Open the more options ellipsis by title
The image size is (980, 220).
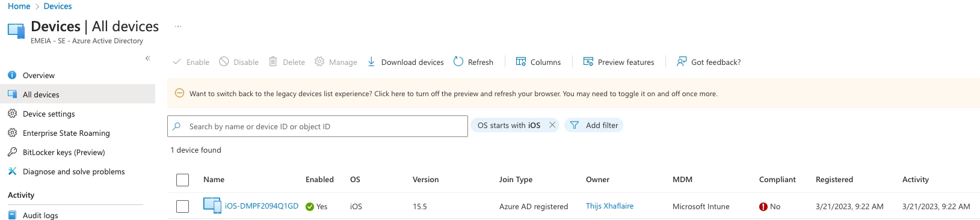pyautogui.click(x=178, y=26)
